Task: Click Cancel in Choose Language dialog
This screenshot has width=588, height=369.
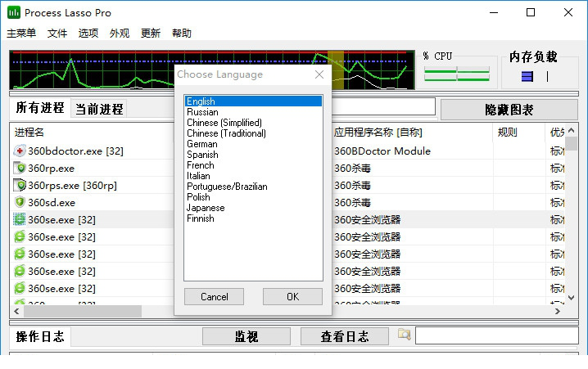Action: (214, 297)
